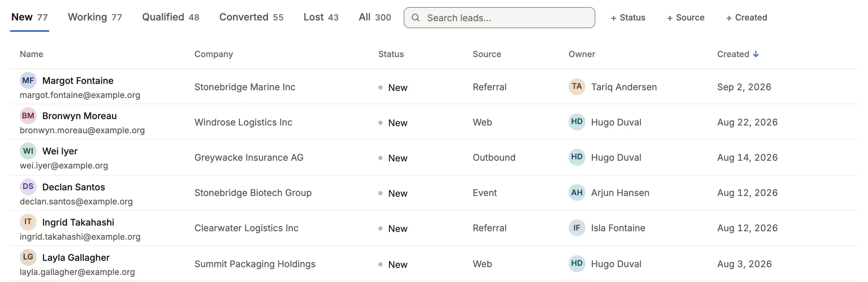
Task: Click the search magnifier icon
Action: 416,18
